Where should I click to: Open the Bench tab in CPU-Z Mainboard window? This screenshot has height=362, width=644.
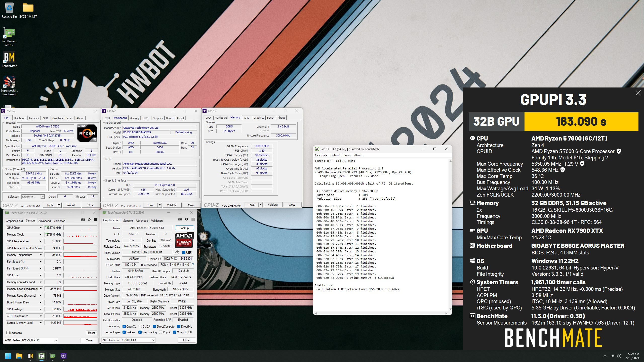pyautogui.click(x=170, y=118)
